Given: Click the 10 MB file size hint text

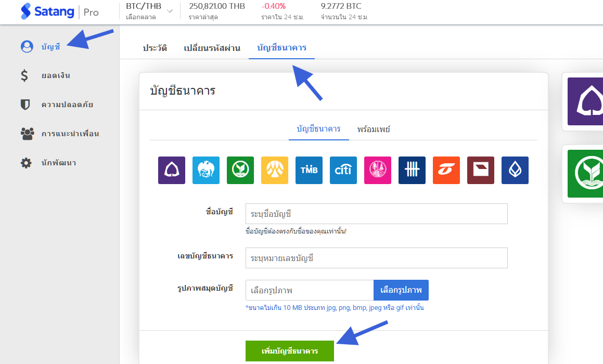Looking at the screenshot, I should tap(335, 308).
